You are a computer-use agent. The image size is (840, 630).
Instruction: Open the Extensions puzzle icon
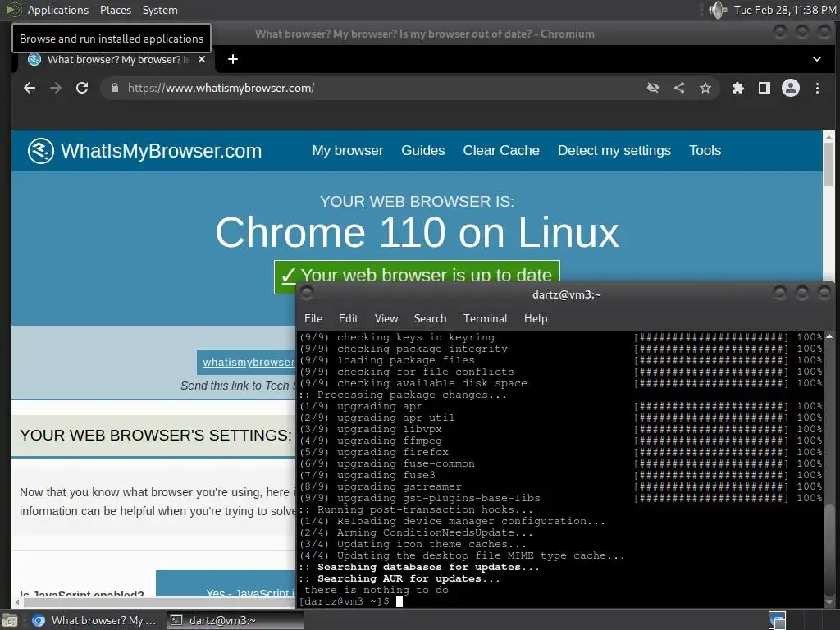point(738,88)
